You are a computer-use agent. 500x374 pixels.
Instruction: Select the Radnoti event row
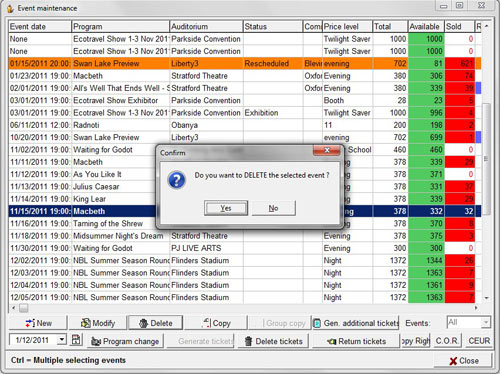[x=245, y=125]
